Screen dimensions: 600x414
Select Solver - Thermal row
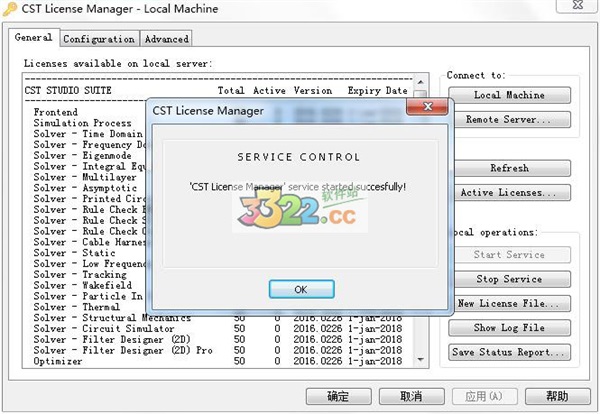77,307
